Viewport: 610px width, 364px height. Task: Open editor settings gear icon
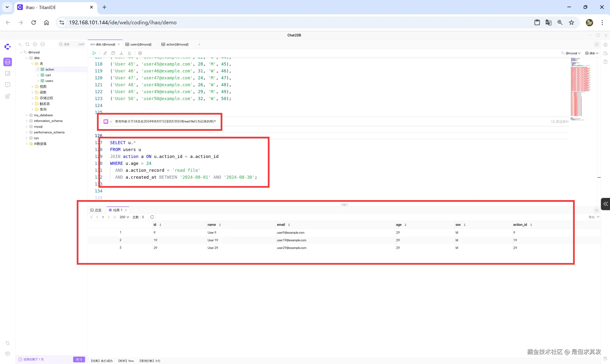140,53
